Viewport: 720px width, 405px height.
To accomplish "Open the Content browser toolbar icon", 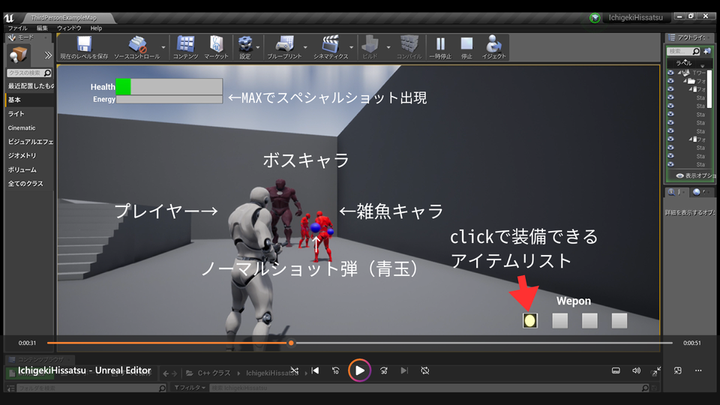I will pos(185,45).
